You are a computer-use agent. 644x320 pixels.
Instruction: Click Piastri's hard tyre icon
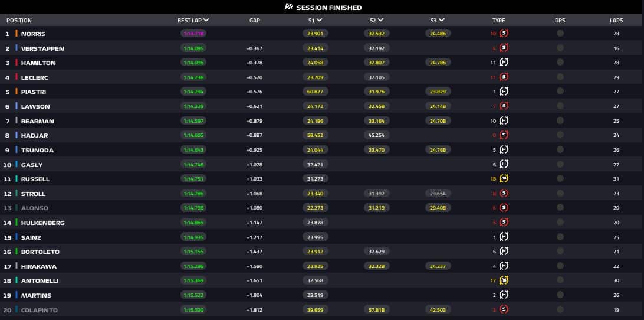pos(504,92)
